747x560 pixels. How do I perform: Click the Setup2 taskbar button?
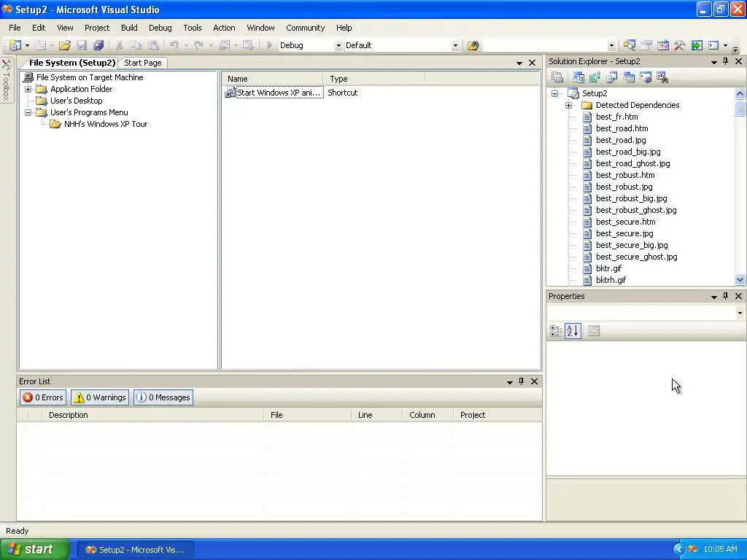point(135,550)
